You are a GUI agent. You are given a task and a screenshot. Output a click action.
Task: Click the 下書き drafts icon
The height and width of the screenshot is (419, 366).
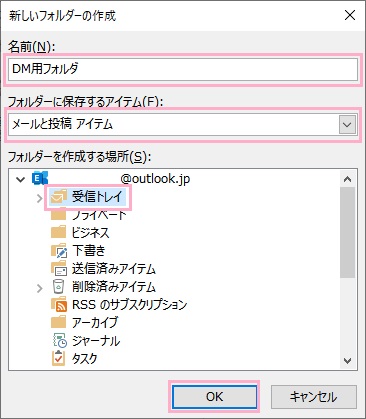point(59,250)
